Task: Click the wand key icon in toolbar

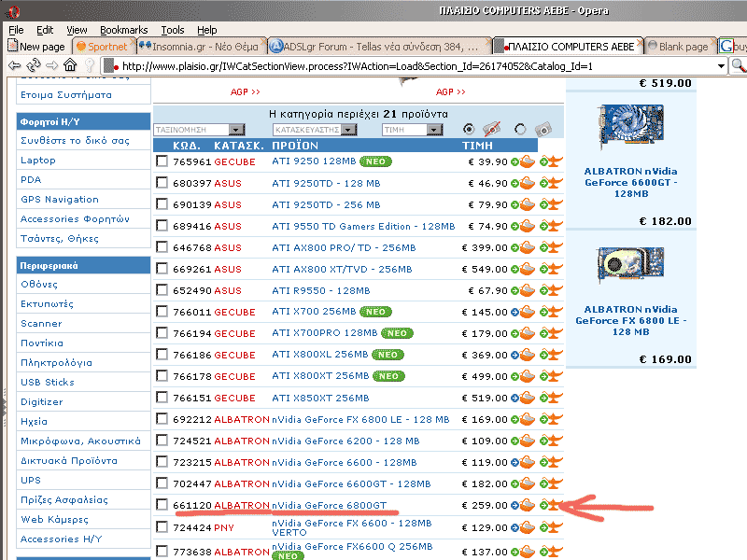Action: (x=90, y=65)
